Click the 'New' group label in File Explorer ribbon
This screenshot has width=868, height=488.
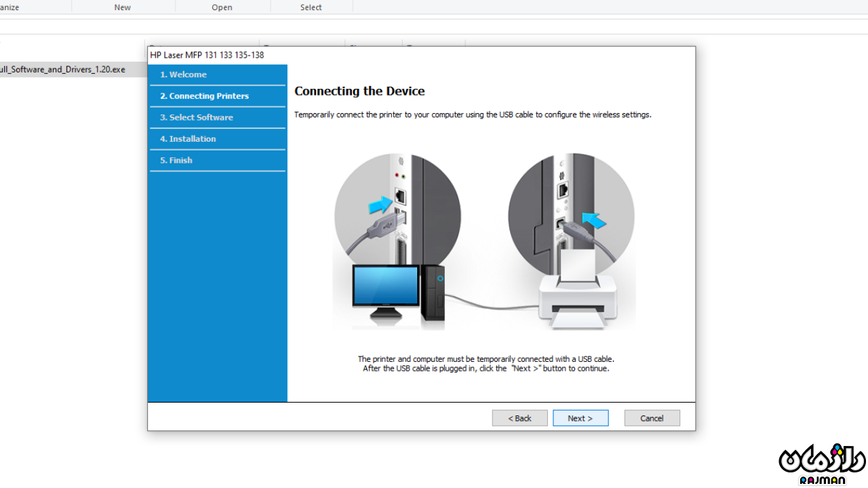tap(123, 7)
